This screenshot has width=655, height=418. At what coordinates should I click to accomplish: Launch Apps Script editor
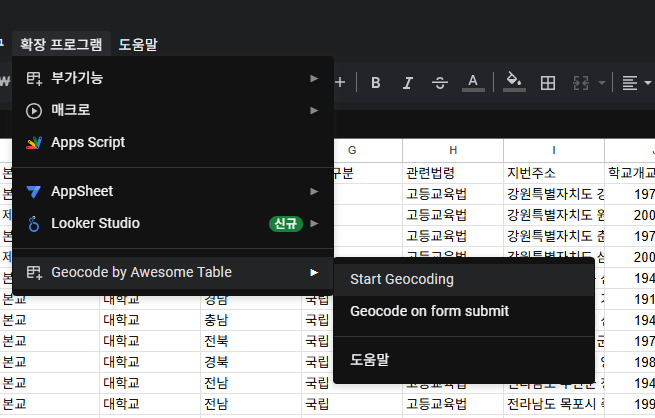[173, 142]
